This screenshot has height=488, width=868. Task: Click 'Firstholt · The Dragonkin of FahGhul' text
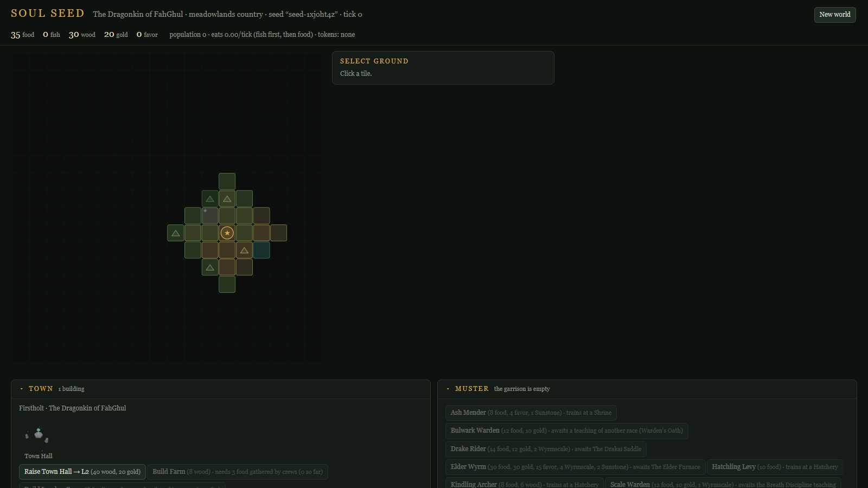pos(73,408)
